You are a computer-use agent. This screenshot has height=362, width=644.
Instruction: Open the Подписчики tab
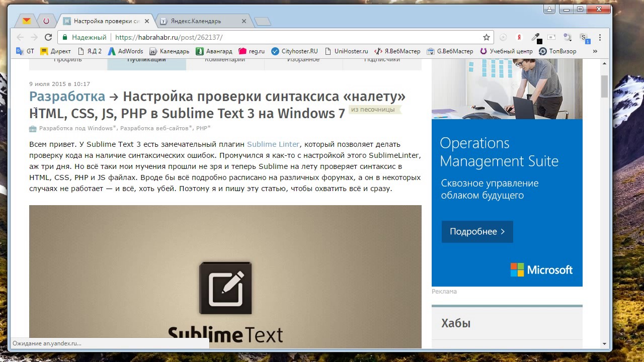382,64
